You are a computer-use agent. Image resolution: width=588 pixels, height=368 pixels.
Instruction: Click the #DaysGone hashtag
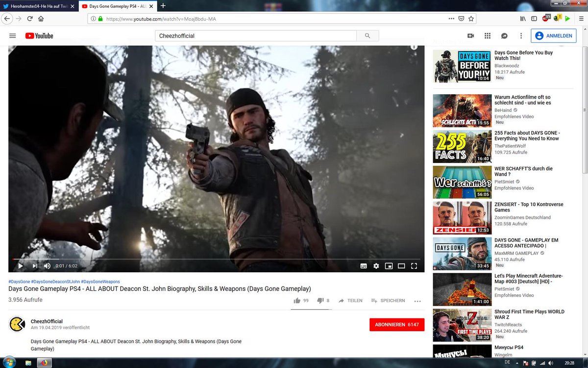click(x=19, y=282)
